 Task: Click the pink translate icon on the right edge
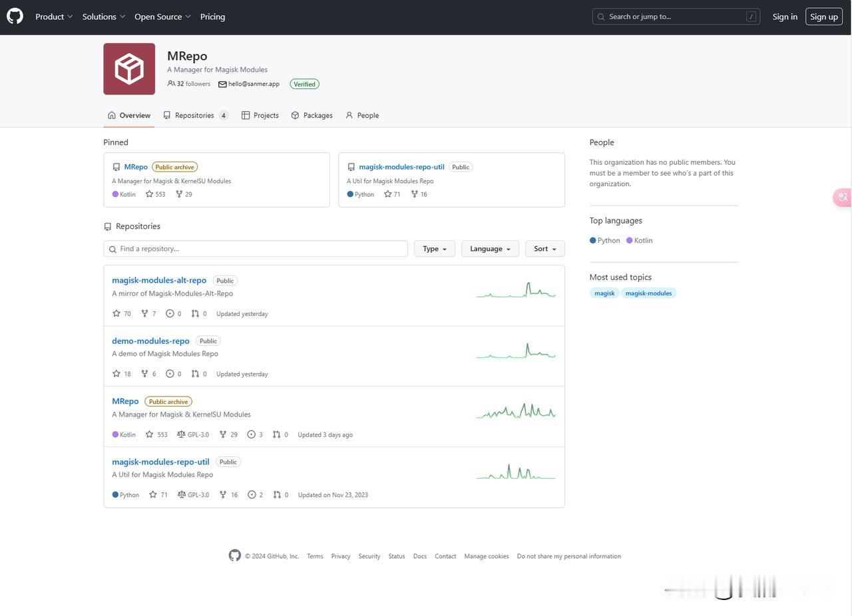pyautogui.click(x=843, y=197)
